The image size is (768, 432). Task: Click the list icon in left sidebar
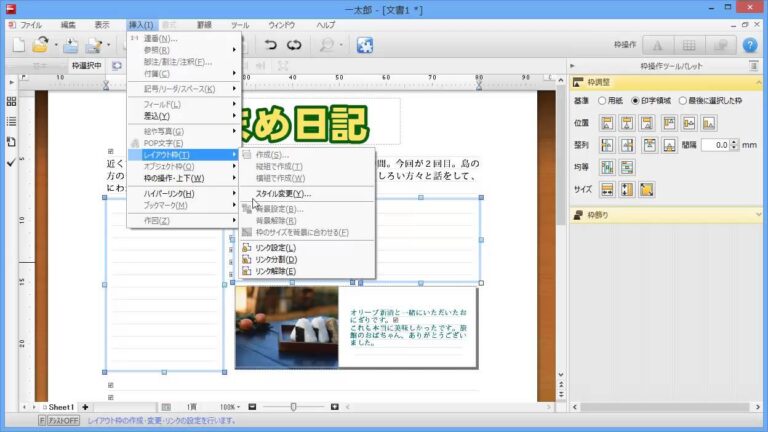pos(11,121)
